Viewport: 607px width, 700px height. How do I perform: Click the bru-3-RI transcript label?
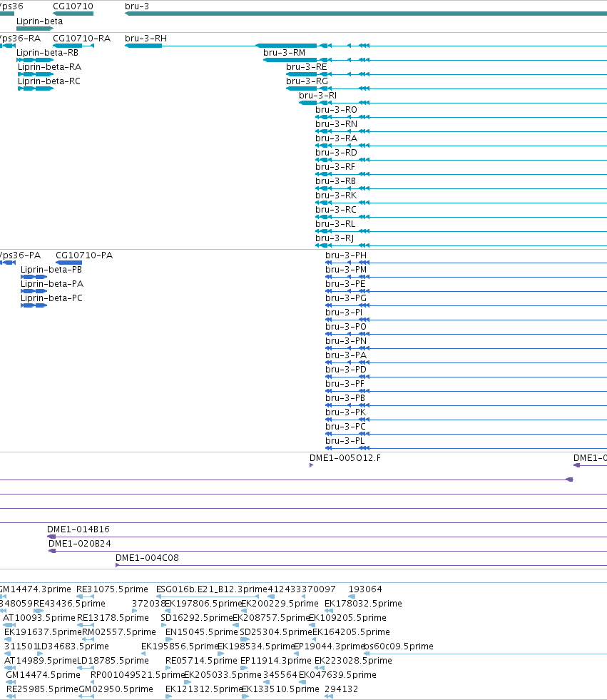tap(318, 96)
